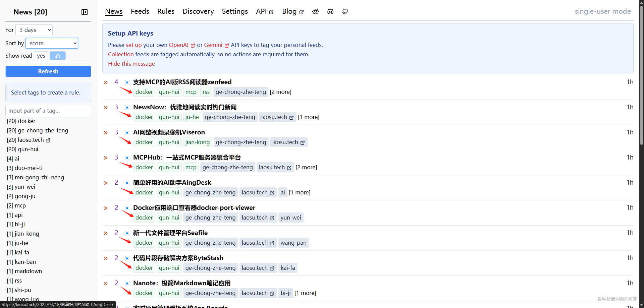Expand the ByteStash article body
Viewport: 644px width, 308px height.
point(106,258)
